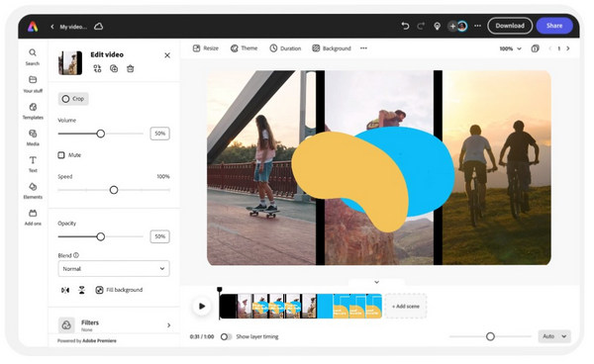Click the Volume 50% value field

pos(159,134)
